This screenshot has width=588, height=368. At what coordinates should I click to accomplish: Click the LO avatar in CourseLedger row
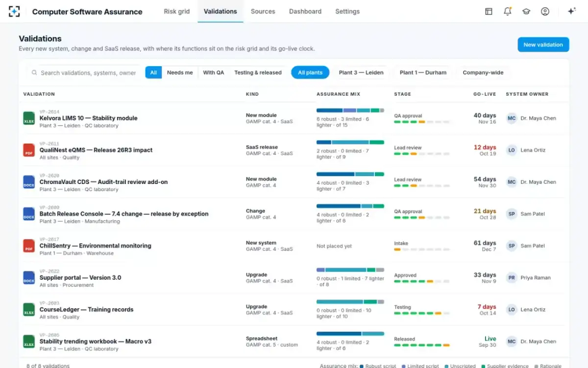[512, 310]
